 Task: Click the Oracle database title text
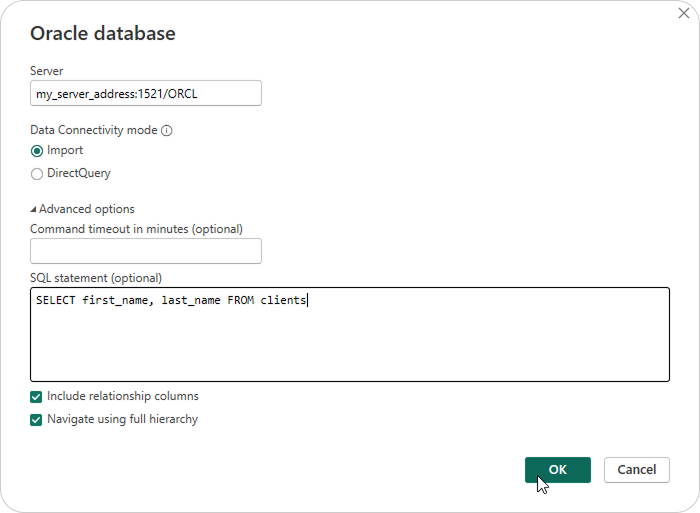click(x=103, y=33)
